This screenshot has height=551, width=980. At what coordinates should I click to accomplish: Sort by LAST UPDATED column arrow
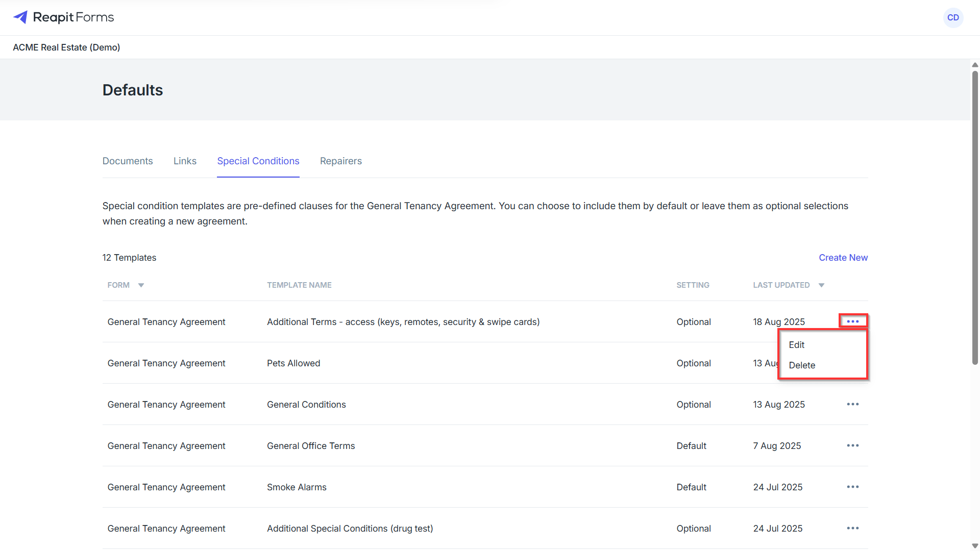pos(821,285)
